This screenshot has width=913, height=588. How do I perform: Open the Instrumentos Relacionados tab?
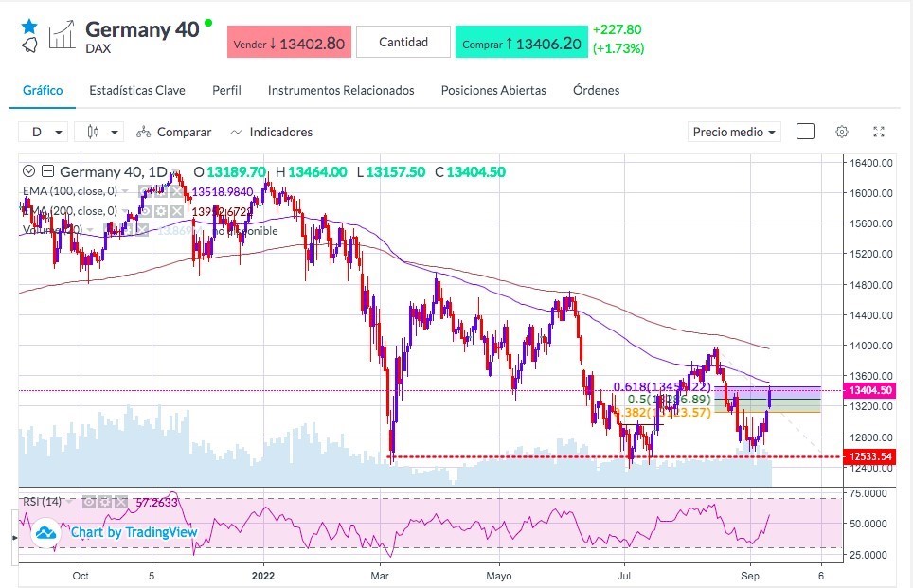[x=341, y=90]
